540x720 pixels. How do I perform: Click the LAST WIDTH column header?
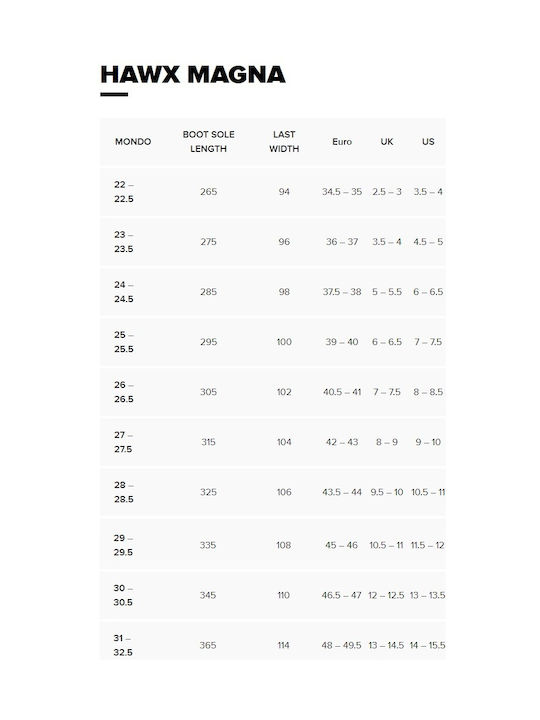point(284,141)
